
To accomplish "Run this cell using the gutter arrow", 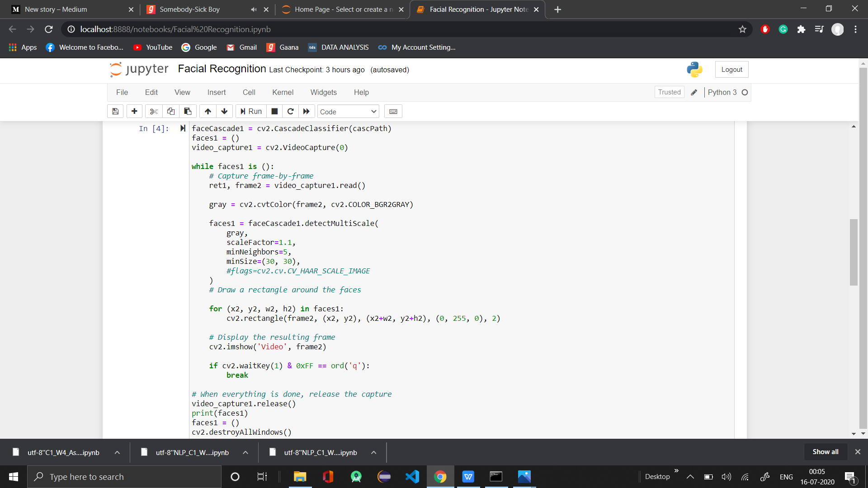I will click(183, 128).
